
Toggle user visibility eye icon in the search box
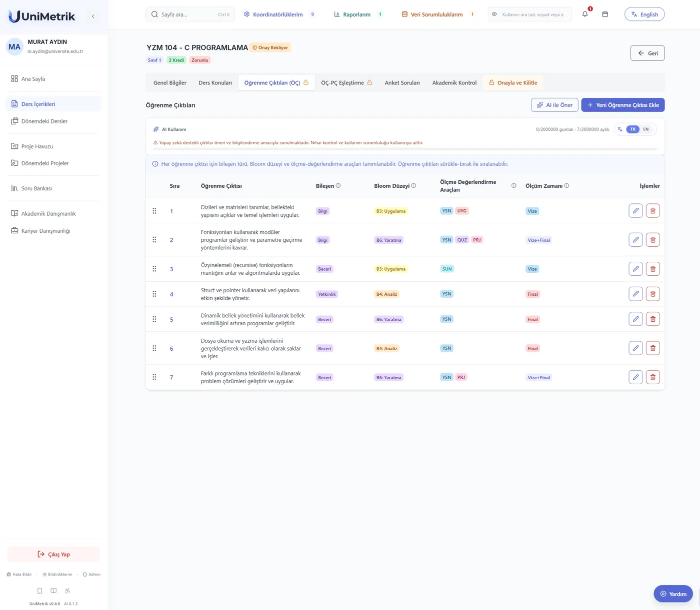click(494, 14)
